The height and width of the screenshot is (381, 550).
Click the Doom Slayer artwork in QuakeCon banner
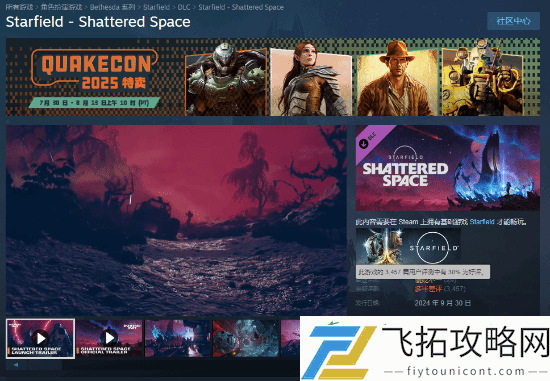[226, 79]
